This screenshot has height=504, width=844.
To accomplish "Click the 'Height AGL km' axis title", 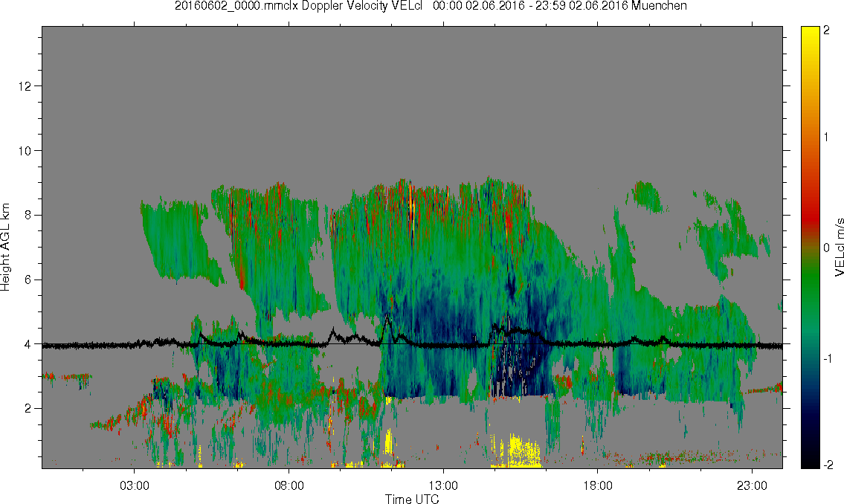I will tap(5, 248).
